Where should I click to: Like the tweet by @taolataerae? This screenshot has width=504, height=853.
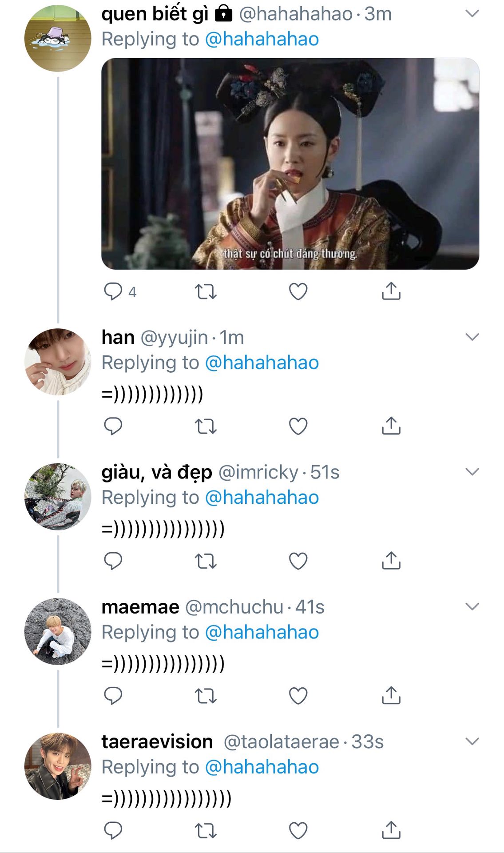coord(298,830)
